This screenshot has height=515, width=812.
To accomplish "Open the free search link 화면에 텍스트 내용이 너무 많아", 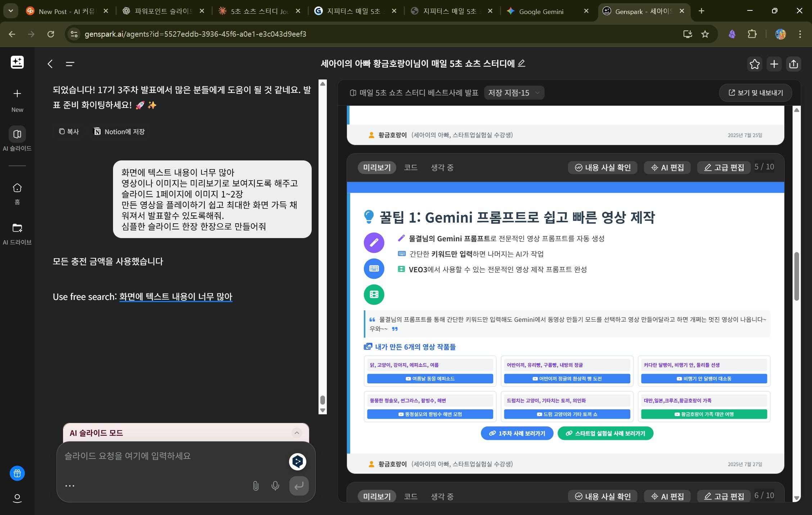I will pos(176,297).
